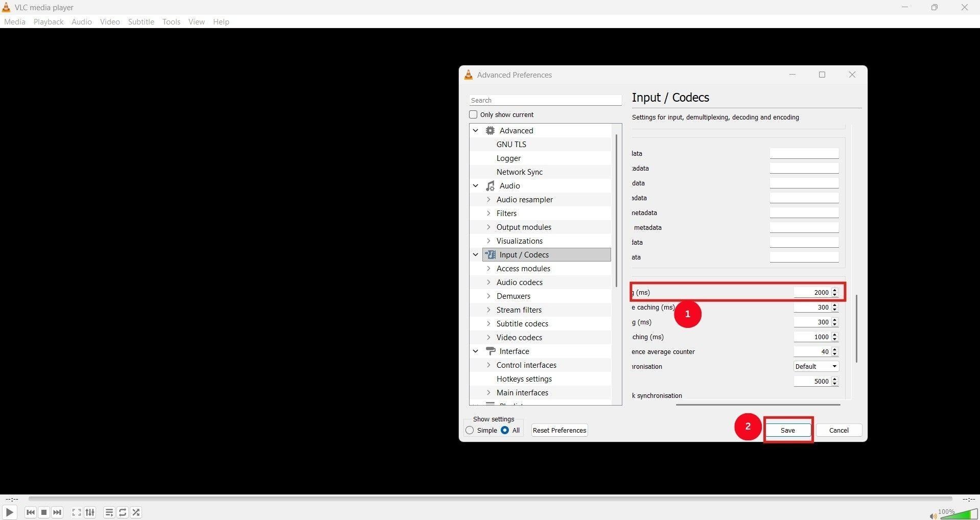Screen dimensions: 980x520
Task: Click the Reset Preferences button
Action: click(559, 431)
